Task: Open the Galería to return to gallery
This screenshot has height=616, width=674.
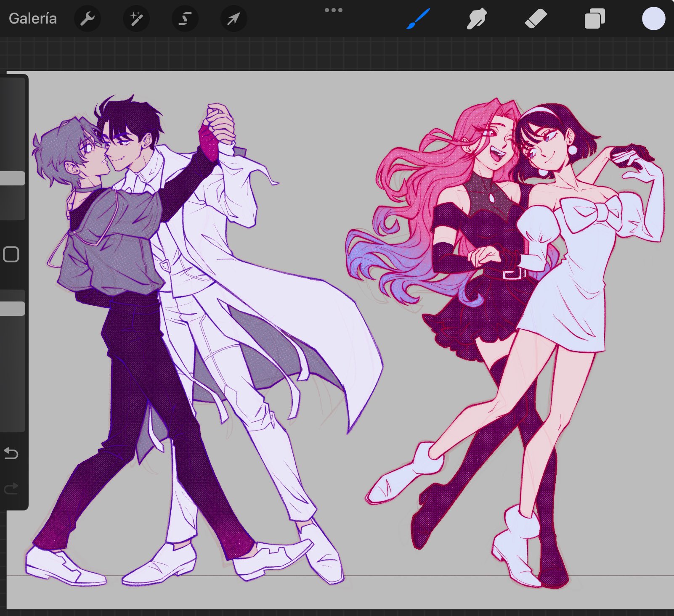Action: [x=32, y=19]
